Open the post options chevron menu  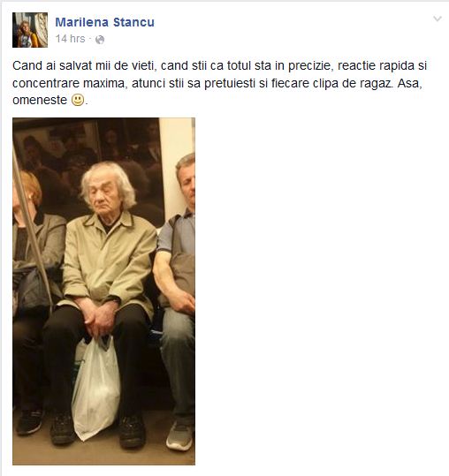(x=438, y=19)
